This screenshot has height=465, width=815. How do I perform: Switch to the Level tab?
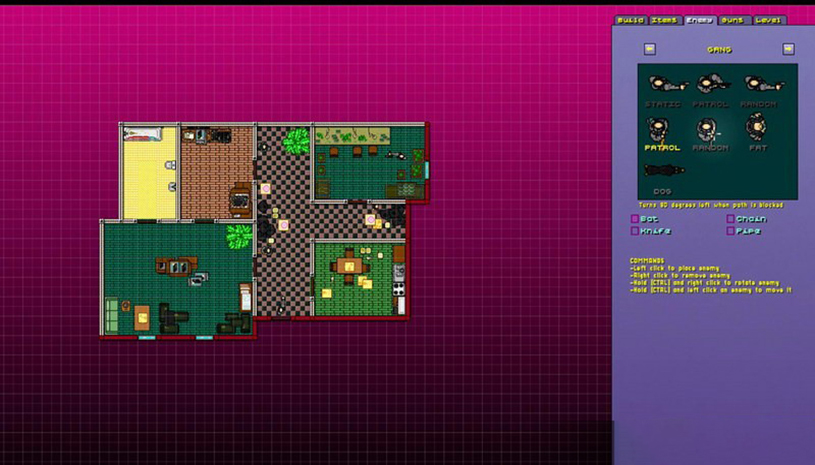point(768,20)
